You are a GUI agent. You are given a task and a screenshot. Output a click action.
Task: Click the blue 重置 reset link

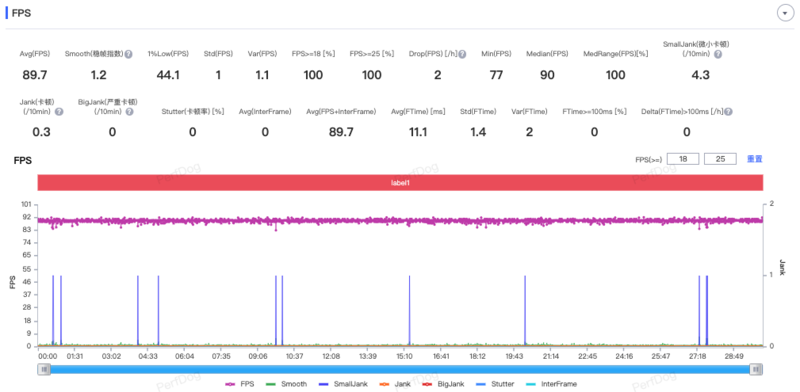(x=755, y=159)
